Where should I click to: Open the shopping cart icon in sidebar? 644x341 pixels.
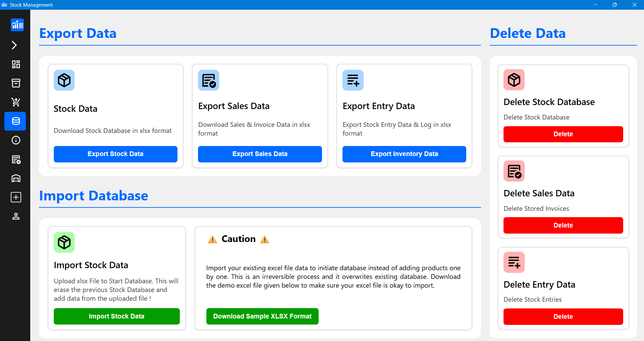[x=16, y=102]
